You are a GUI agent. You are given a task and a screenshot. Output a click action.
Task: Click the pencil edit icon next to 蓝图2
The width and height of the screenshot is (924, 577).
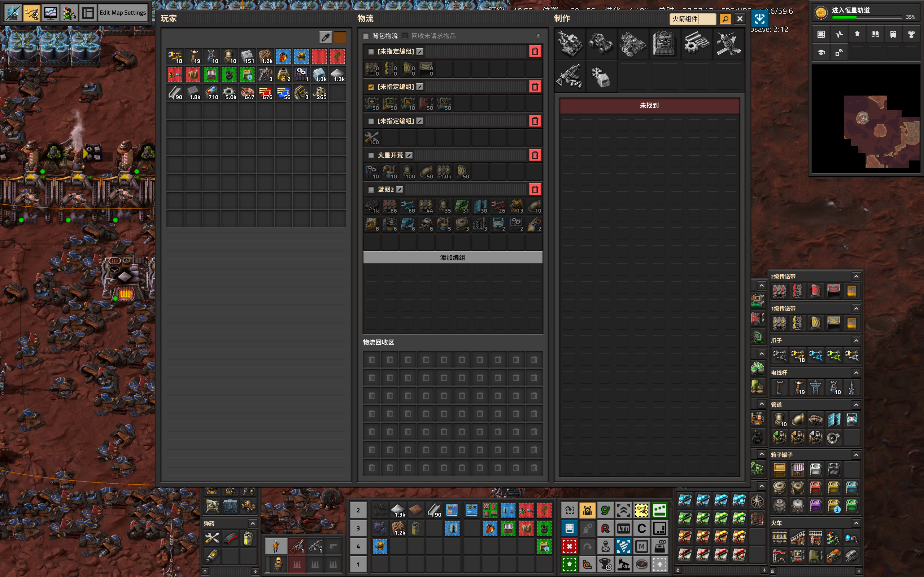pos(400,190)
